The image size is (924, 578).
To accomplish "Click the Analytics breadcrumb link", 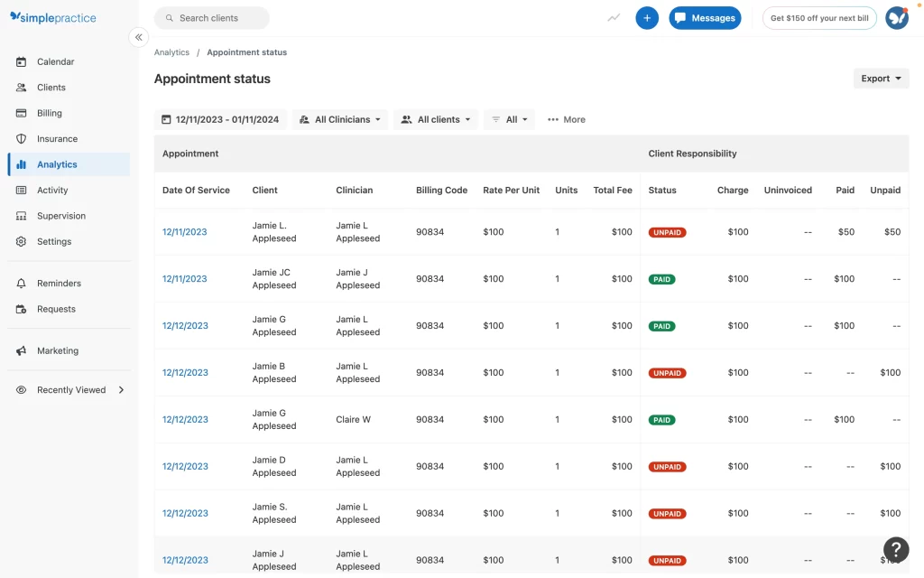I will coord(171,52).
